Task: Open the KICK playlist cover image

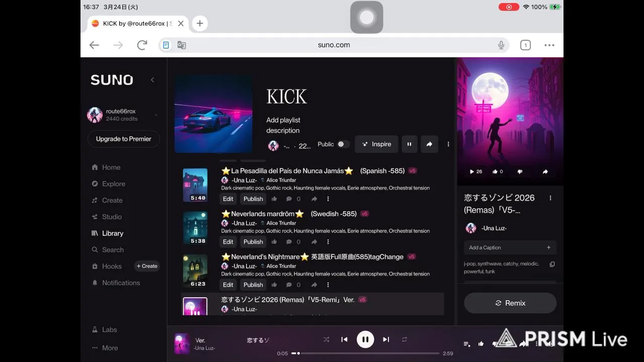Action: (x=213, y=114)
